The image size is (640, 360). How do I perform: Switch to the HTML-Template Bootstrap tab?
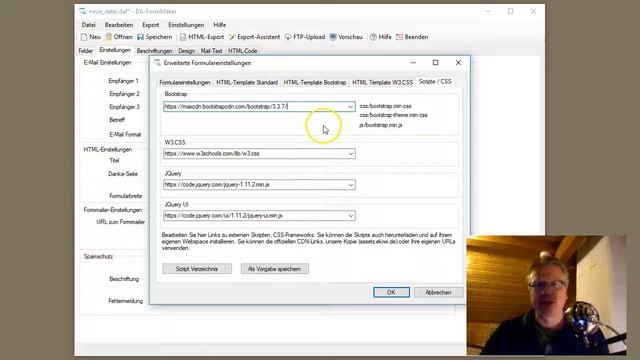[x=315, y=82]
